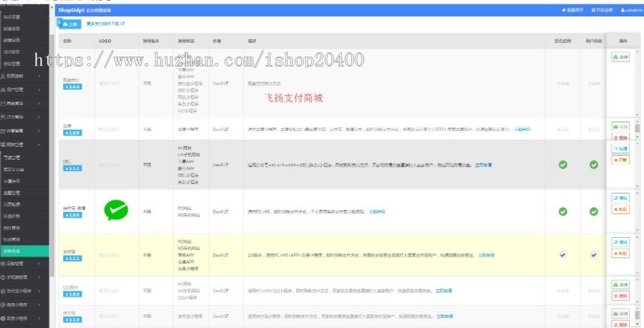Click the cloud 上传 upload button
The width and height of the screenshot is (644, 328).
click(x=70, y=24)
